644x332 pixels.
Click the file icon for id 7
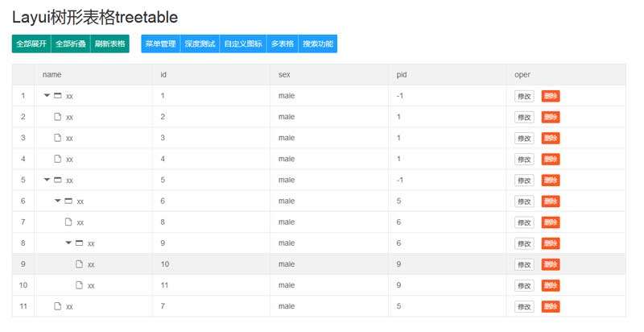(x=58, y=305)
